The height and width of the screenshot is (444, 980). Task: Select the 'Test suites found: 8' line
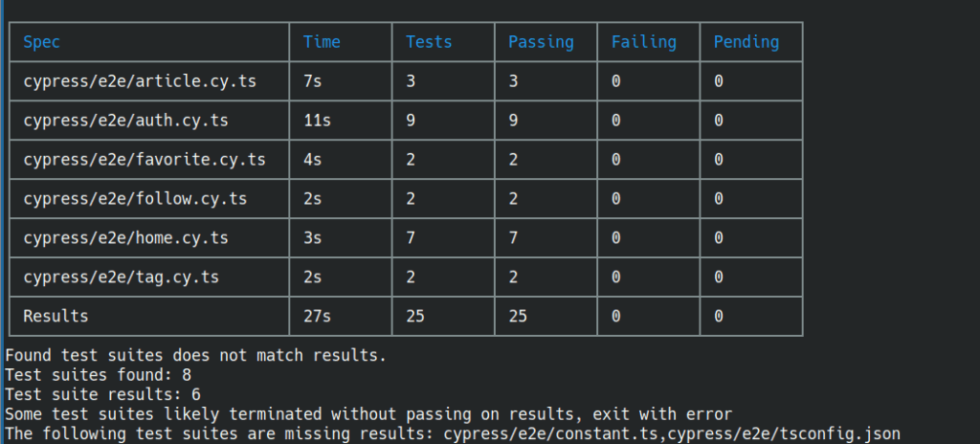click(x=99, y=374)
